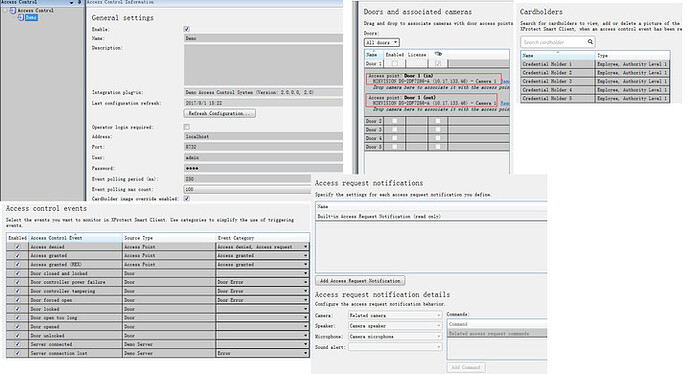Click Source Type column header

pos(169,238)
